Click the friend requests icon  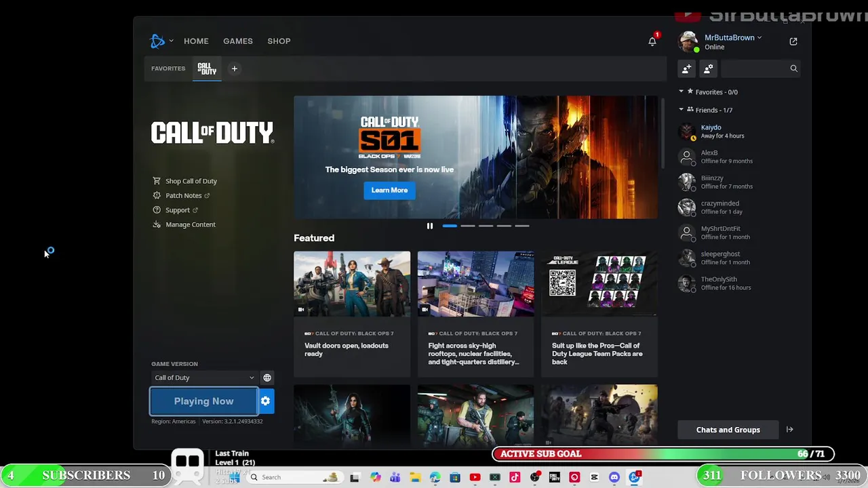pyautogui.click(x=708, y=68)
